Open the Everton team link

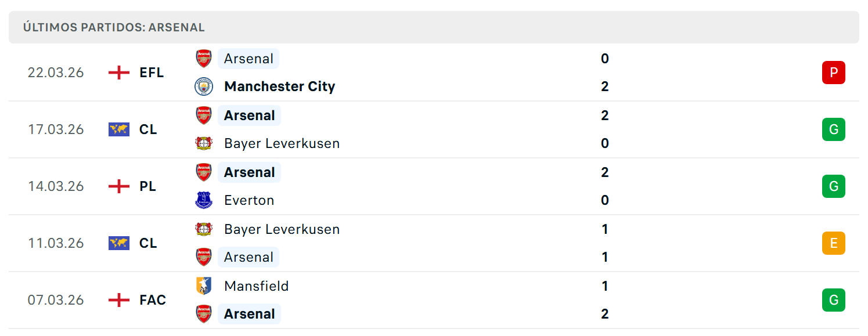[x=249, y=200]
